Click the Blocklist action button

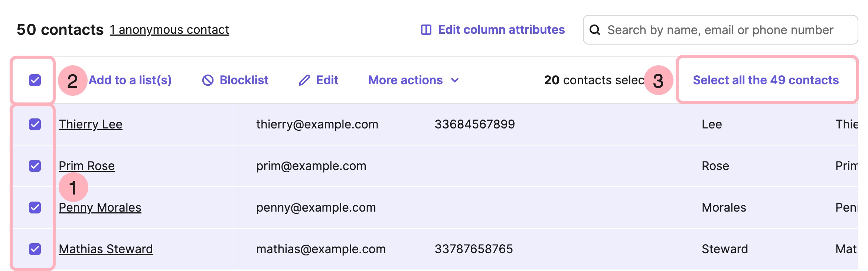(244, 79)
